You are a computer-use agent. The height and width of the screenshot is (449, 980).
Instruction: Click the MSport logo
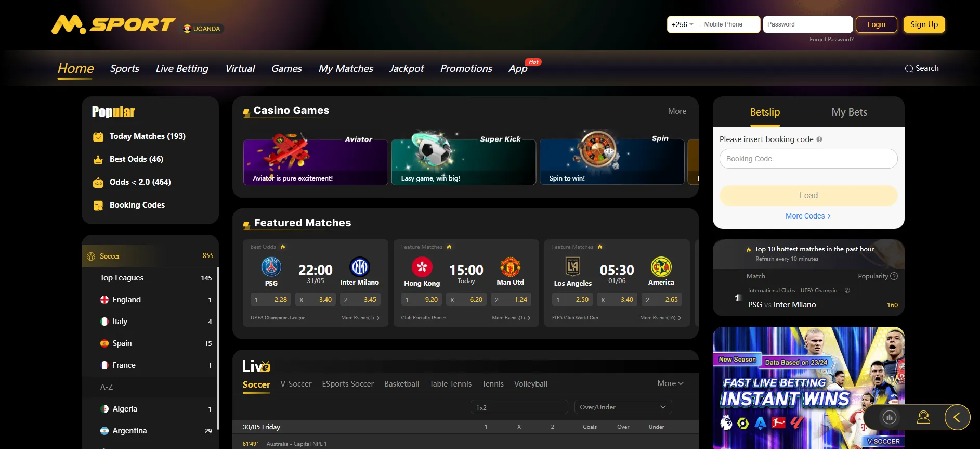(113, 24)
